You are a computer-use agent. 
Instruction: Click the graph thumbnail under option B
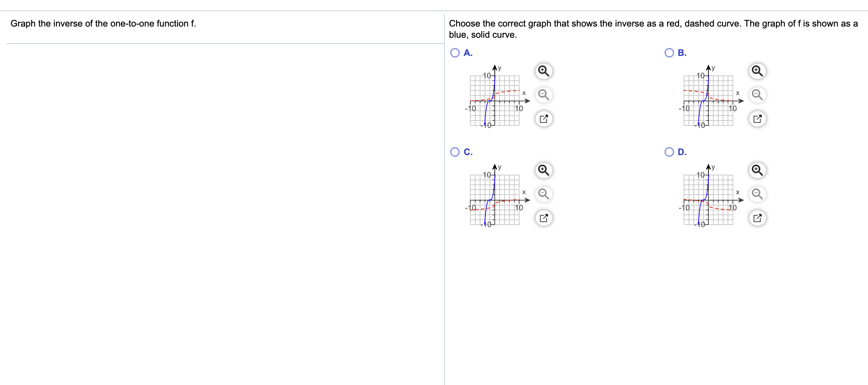[708, 100]
